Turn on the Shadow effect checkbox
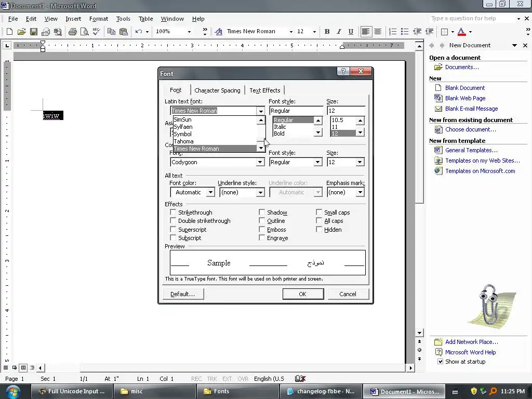This screenshot has height=399, width=532. pos(262,212)
